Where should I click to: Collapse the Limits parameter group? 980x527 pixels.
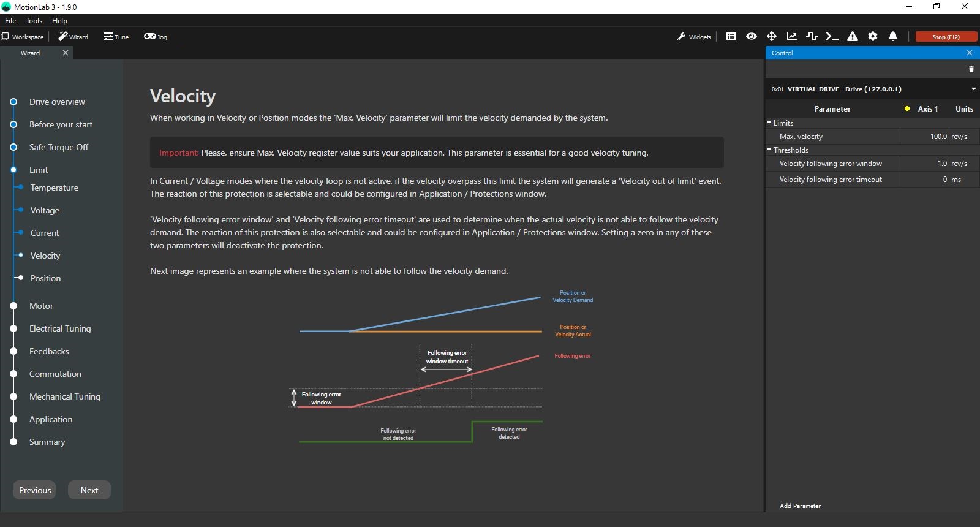pyautogui.click(x=769, y=123)
